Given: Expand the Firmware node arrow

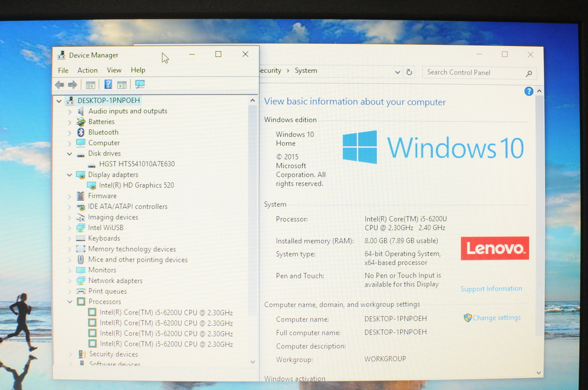Looking at the screenshot, I should point(69,196).
